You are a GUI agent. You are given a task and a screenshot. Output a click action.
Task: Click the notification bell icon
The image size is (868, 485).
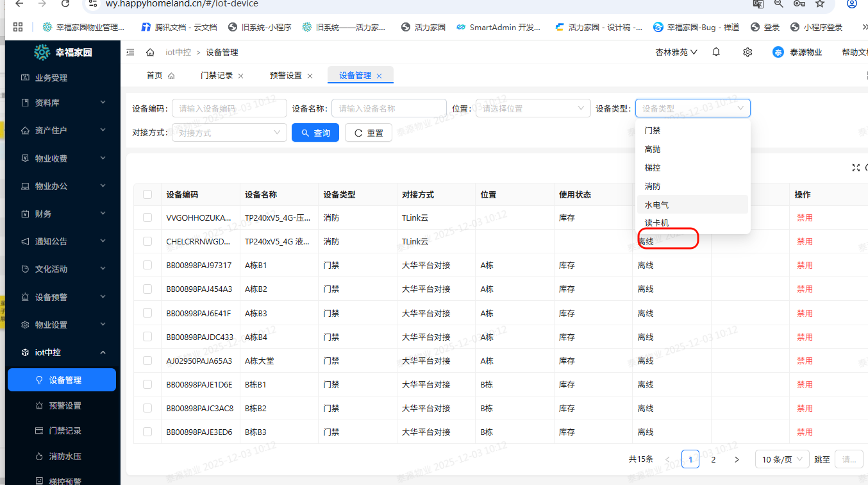point(716,52)
